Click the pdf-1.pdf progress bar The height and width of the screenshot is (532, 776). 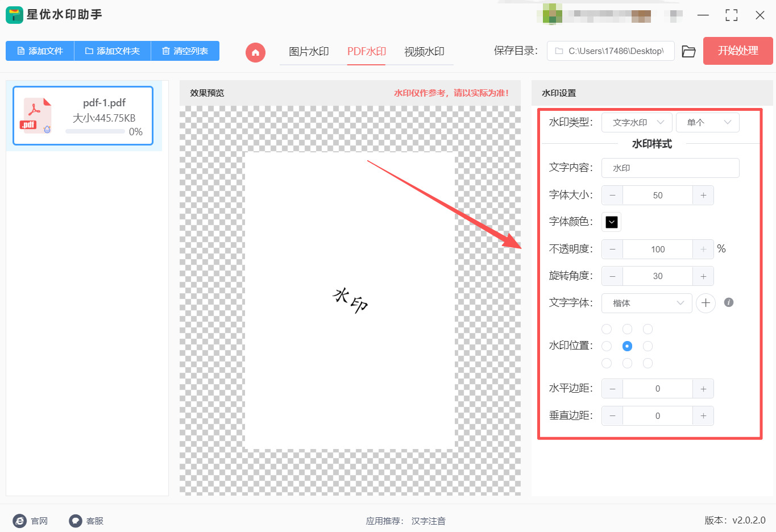95,131
